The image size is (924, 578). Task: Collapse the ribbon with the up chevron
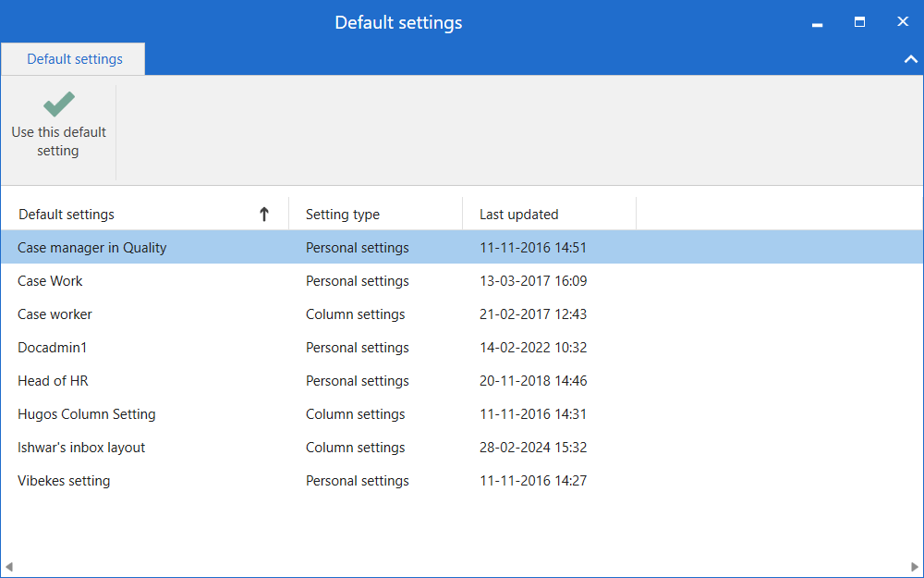910,59
